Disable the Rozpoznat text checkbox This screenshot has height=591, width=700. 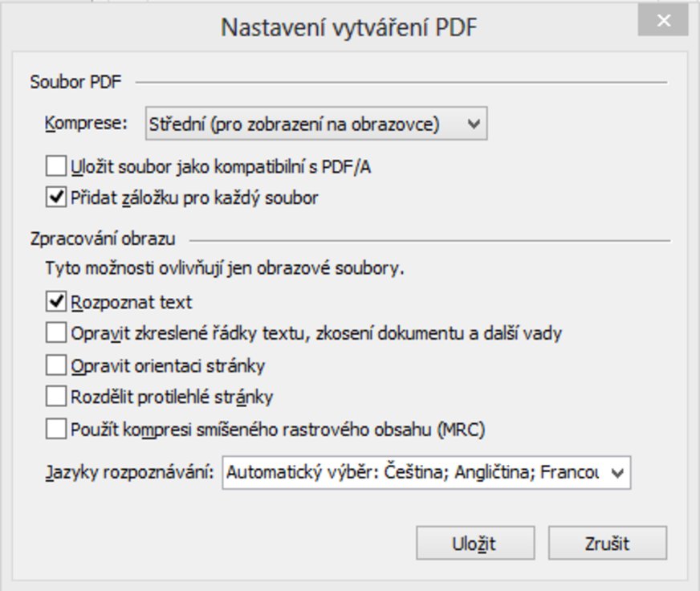tap(56, 302)
